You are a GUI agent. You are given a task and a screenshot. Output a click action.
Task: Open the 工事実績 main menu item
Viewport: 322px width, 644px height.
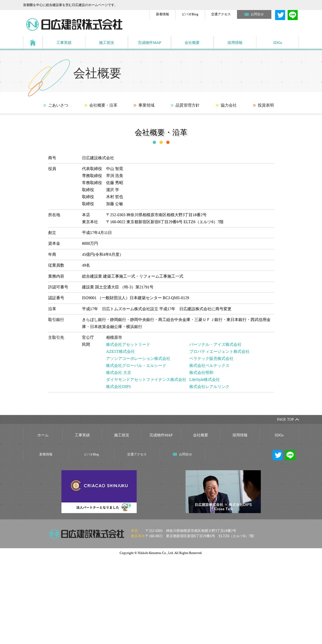64,43
